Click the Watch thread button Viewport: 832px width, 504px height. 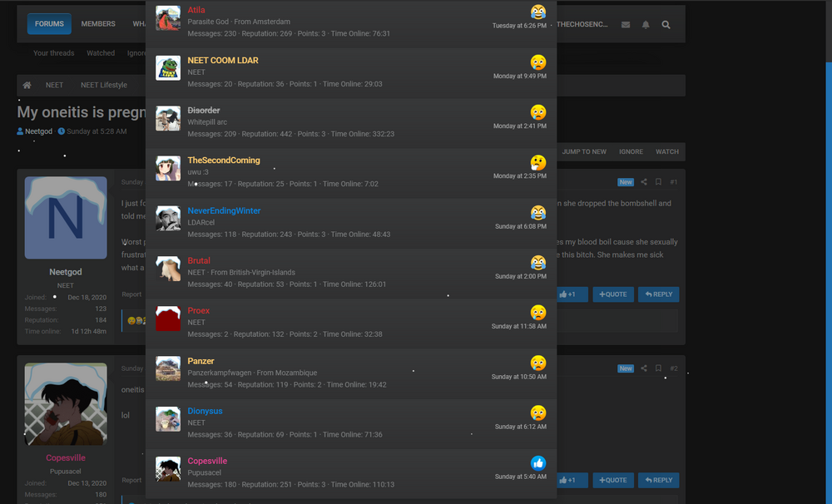(667, 151)
